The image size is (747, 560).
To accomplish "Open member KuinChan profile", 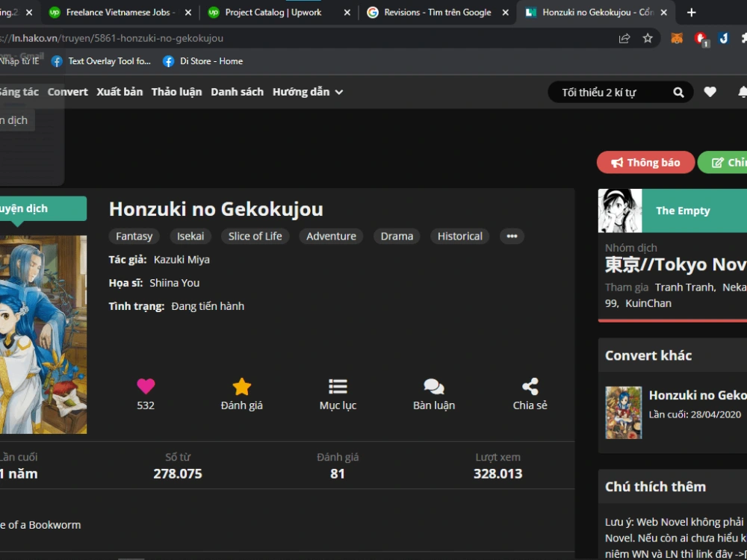I will (648, 303).
